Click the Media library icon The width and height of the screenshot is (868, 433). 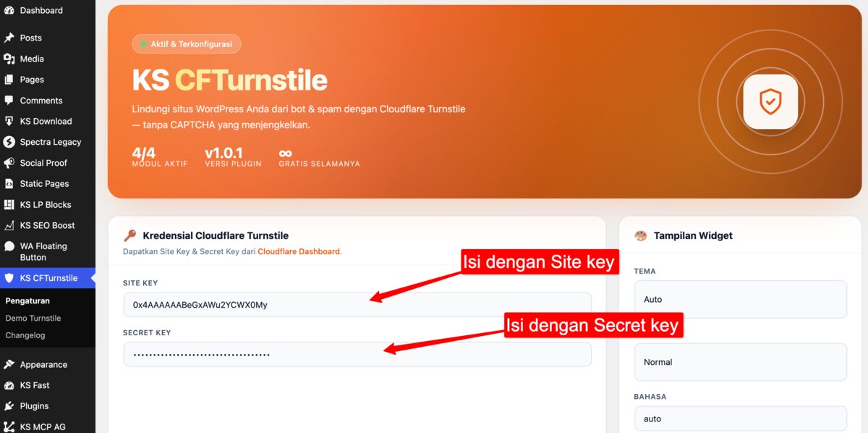click(x=9, y=59)
